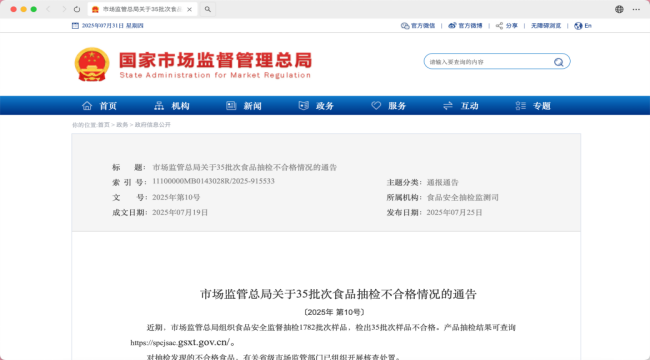Open the 新闻 navigation item
The width and height of the screenshot is (650, 360).
pyautogui.click(x=252, y=106)
